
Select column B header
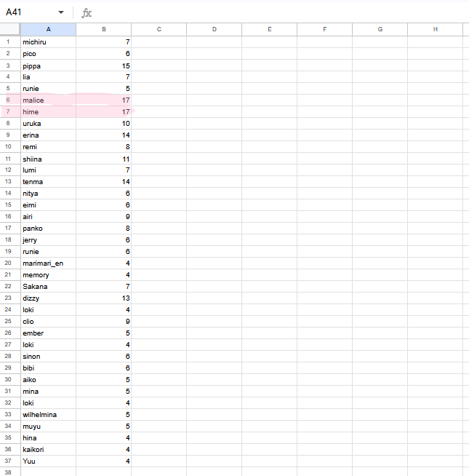pos(104,29)
